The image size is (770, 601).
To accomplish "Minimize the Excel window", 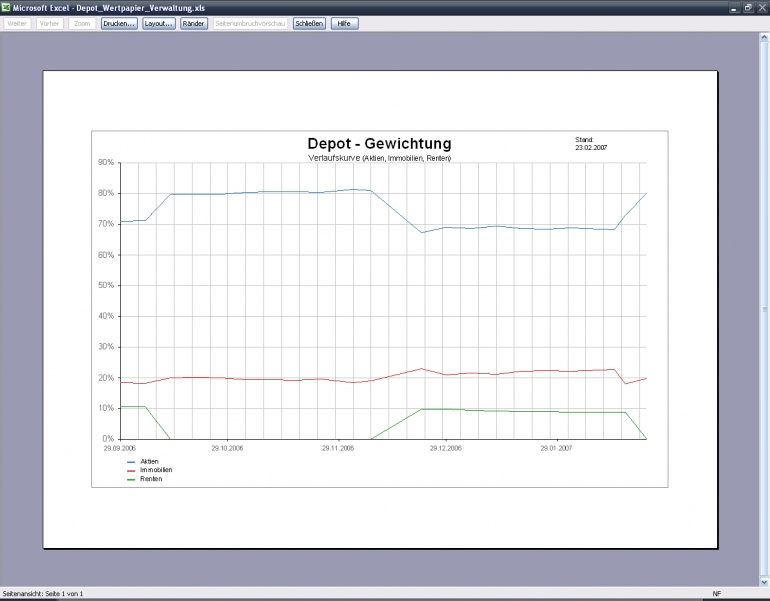I will point(735,6).
